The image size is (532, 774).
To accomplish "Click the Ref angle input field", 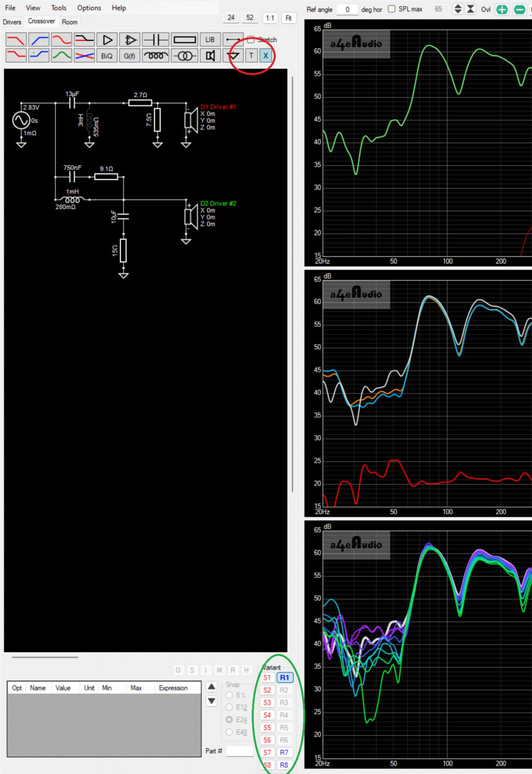I will point(347,9).
